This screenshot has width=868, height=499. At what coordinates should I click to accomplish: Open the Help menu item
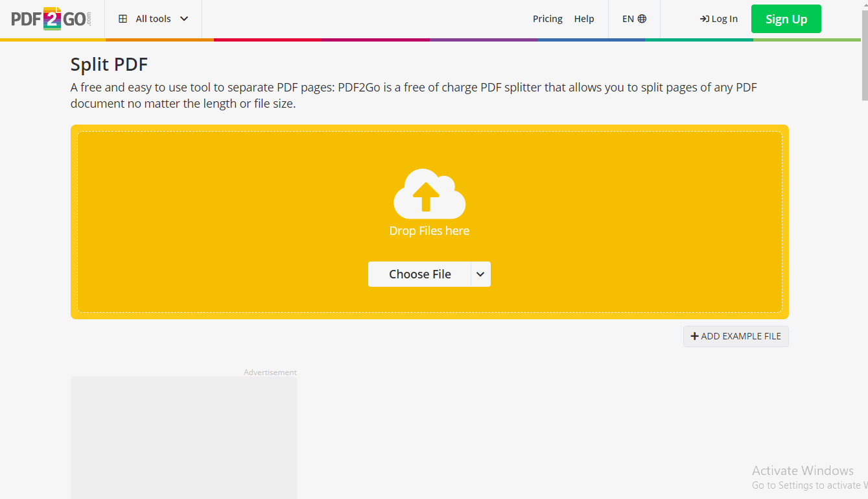584,19
